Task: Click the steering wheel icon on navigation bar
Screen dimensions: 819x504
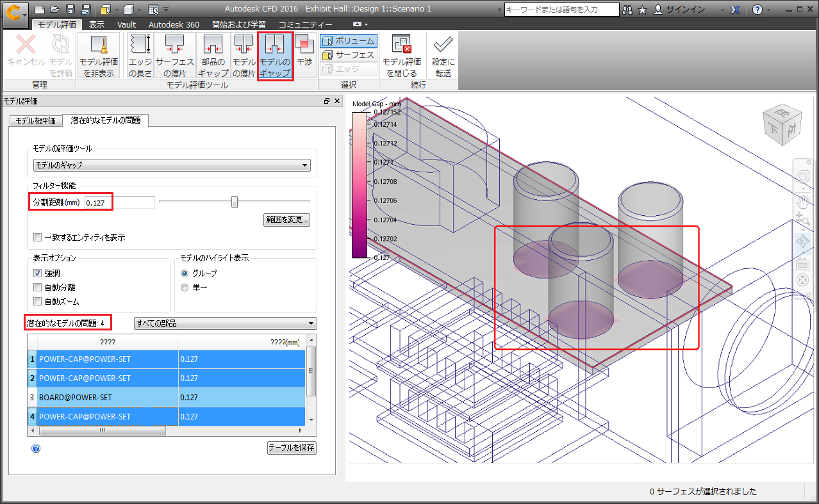Action: tap(802, 176)
